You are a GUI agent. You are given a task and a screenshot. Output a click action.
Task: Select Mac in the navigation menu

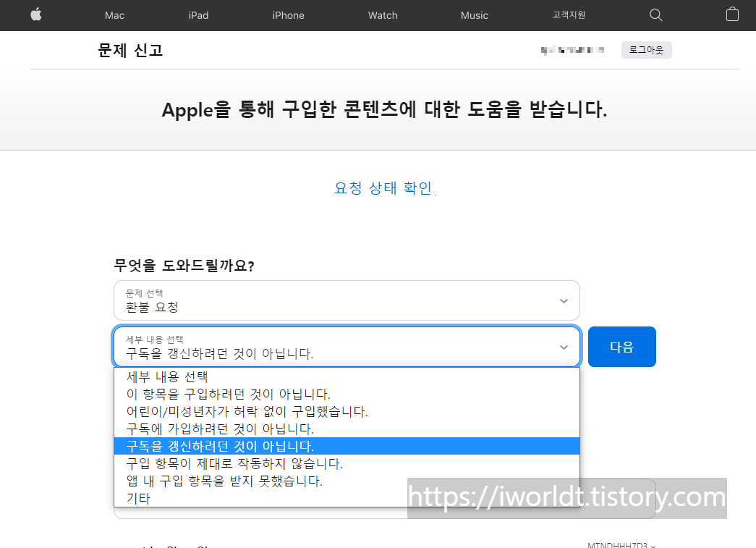pos(114,14)
